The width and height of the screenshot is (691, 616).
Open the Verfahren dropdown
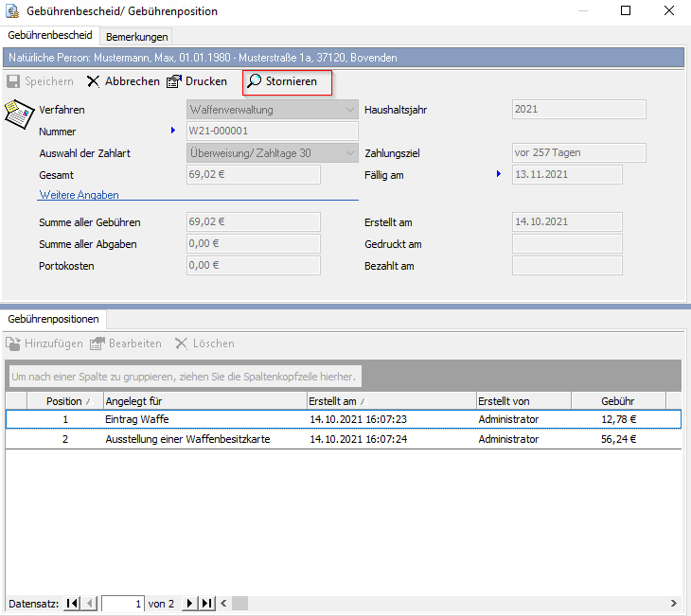(349, 110)
